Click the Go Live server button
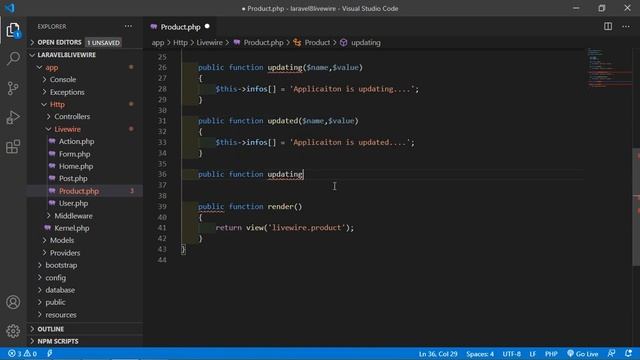The image size is (640, 360). (582, 353)
